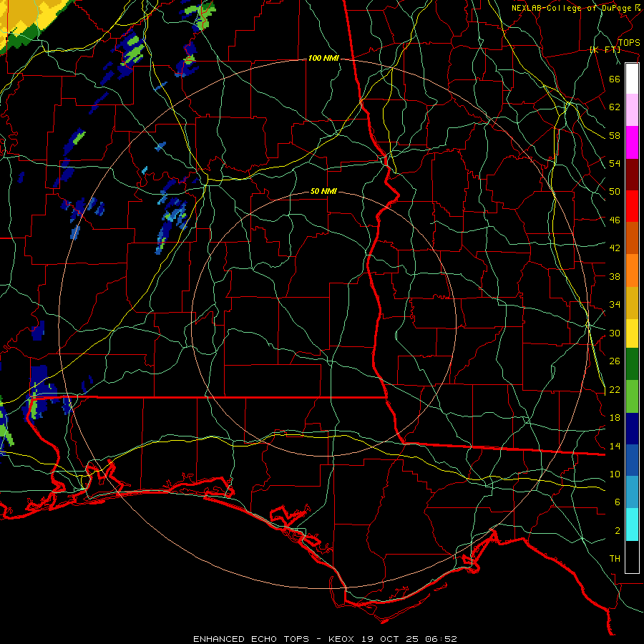Viewport: 644px width, 644px height.
Task: Click the light green legend swatch
Action: (x=632, y=396)
